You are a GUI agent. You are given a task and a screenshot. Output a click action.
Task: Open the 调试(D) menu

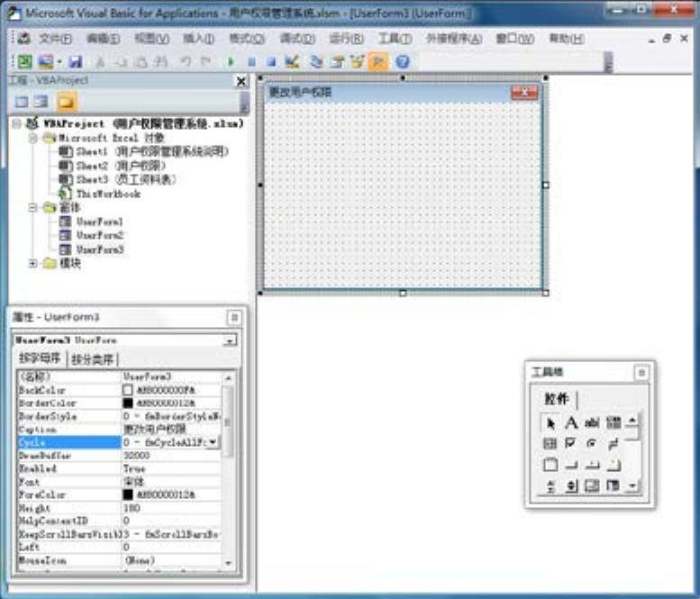[x=297, y=39]
